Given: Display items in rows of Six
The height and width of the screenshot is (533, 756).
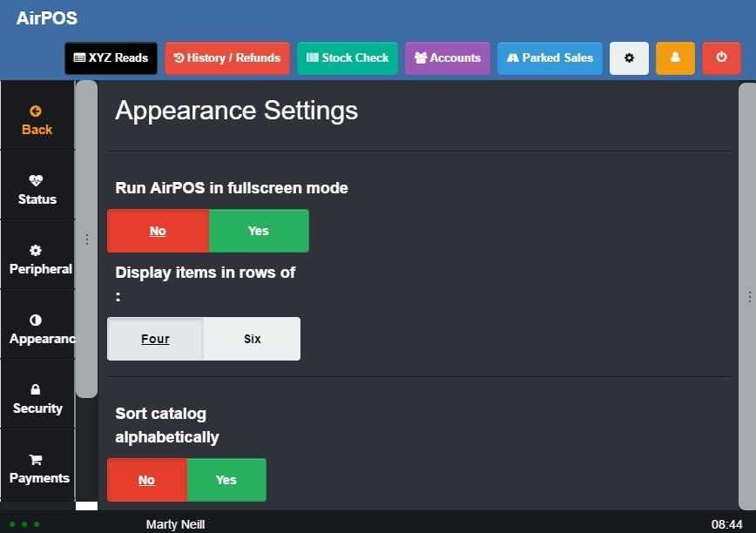Looking at the screenshot, I should click(x=252, y=339).
